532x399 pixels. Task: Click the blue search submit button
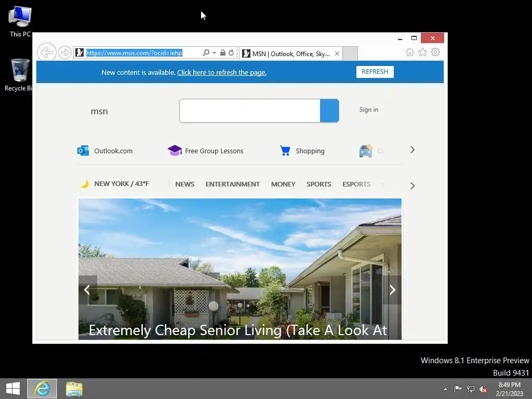[329, 111]
